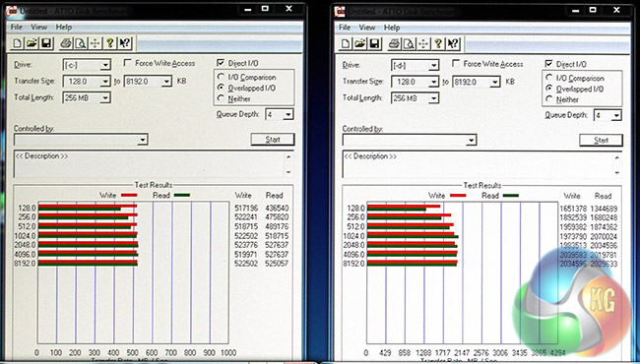Click the Save disk icon in left window
This screenshot has width=640, height=364.
point(46,43)
